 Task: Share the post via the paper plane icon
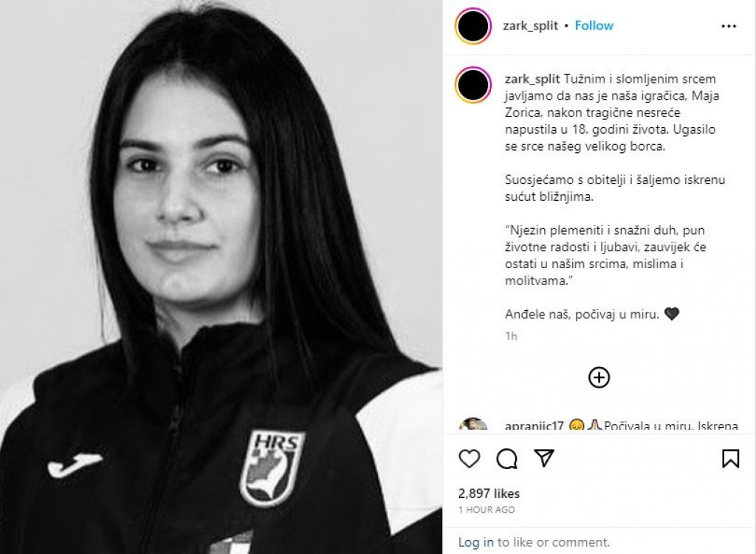pos(544,458)
